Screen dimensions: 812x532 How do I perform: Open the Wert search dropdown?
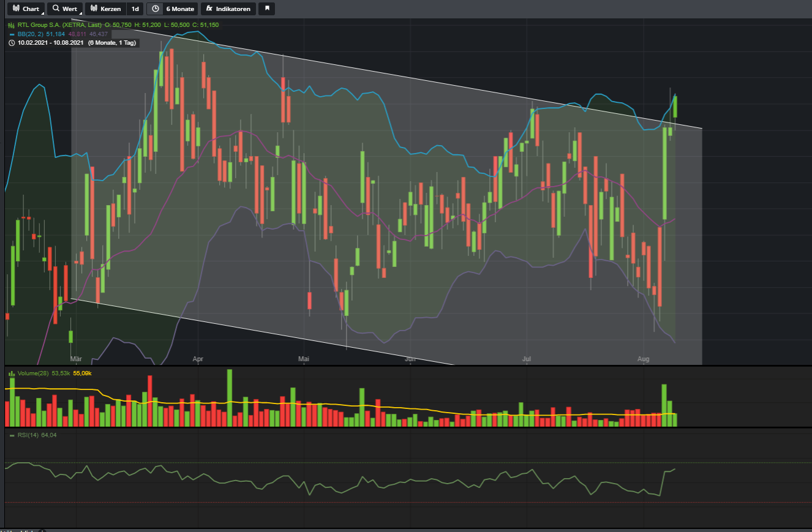click(x=64, y=9)
